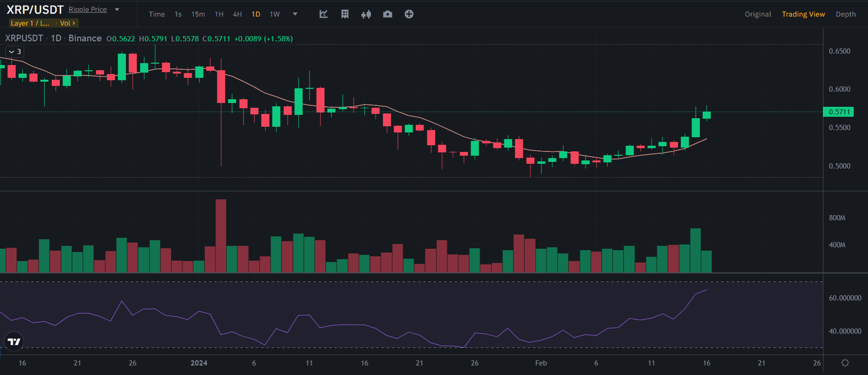Click the bookmark icon in chart toolbar

coord(345,14)
